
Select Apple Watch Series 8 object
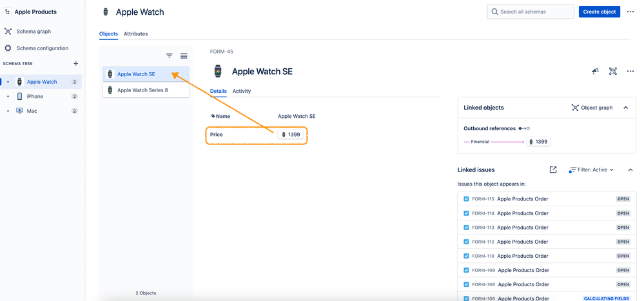pos(146,90)
